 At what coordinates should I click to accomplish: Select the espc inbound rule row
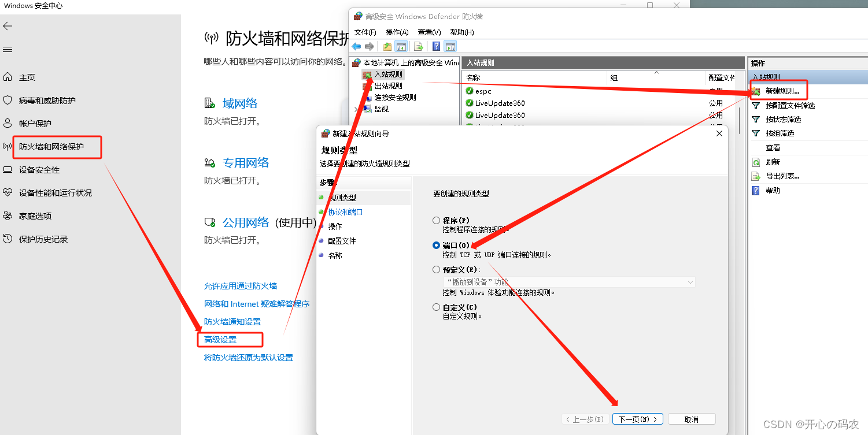tap(600, 91)
